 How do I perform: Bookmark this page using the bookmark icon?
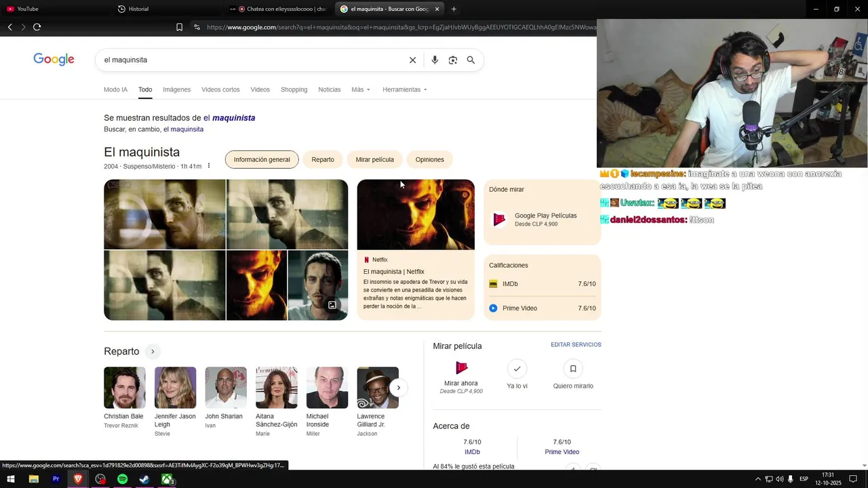tap(179, 27)
